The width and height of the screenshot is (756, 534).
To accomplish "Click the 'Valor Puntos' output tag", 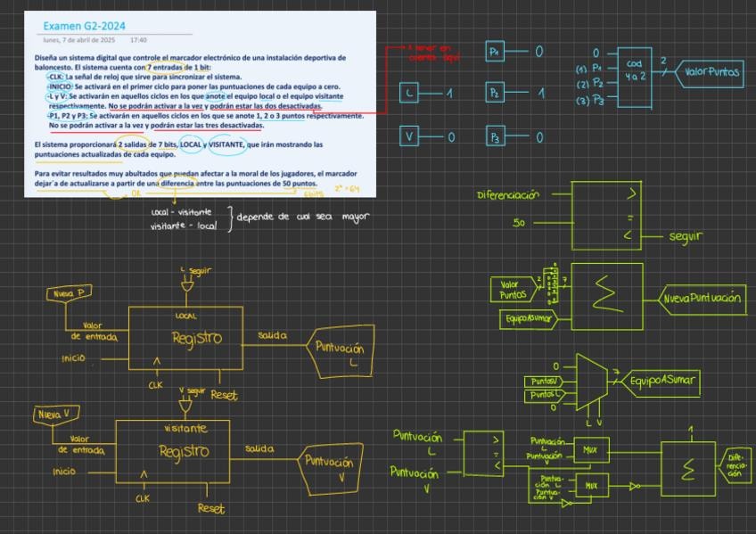I will pos(711,73).
